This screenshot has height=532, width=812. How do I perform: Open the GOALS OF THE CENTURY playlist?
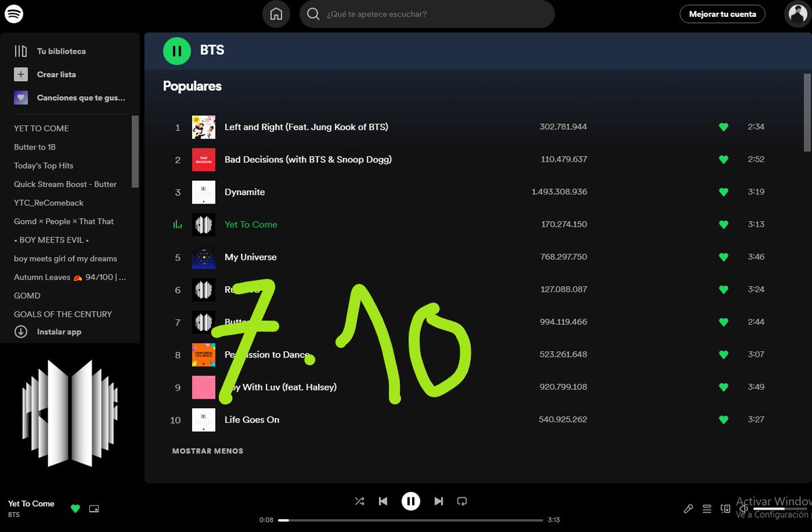tap(63, 314)
